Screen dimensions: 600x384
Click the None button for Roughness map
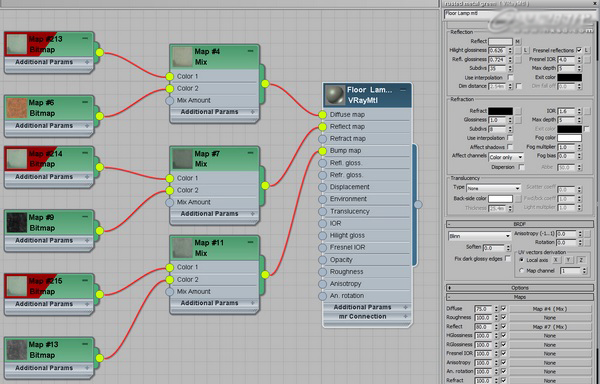pyautogui.click(x=550, y=318)
